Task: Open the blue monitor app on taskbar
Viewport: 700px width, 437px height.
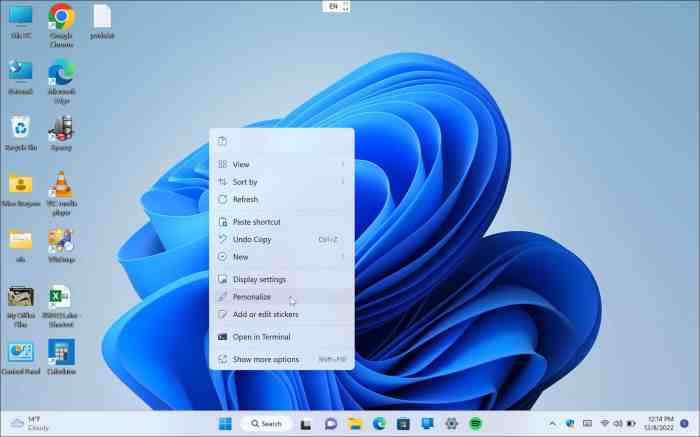Action: tap(427, 424)
